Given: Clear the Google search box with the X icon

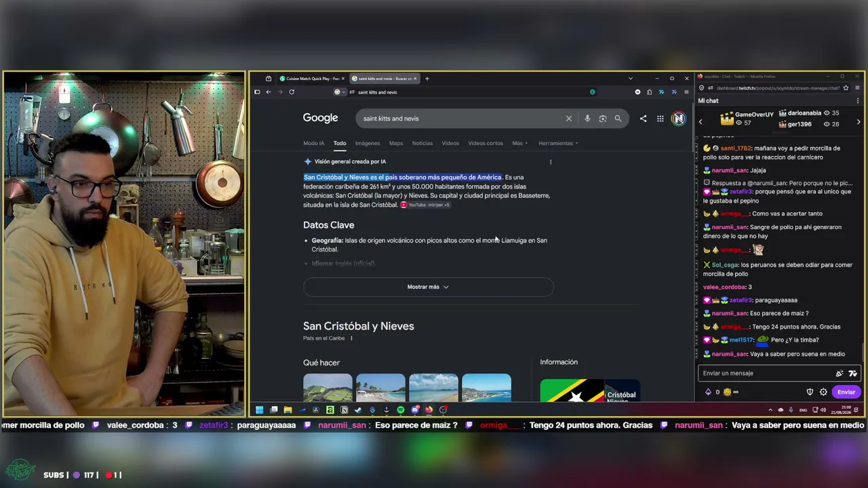Looking at the screenshot, I should (569, 119).
